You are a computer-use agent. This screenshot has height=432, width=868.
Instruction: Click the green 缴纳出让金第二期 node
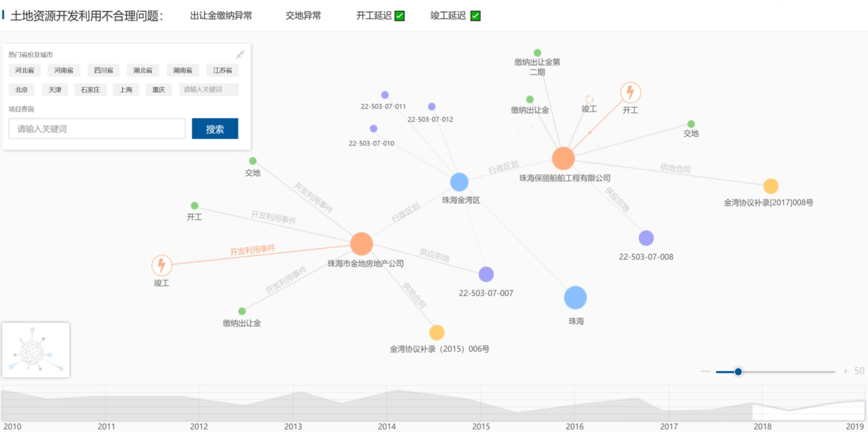(x=537, y=53)
